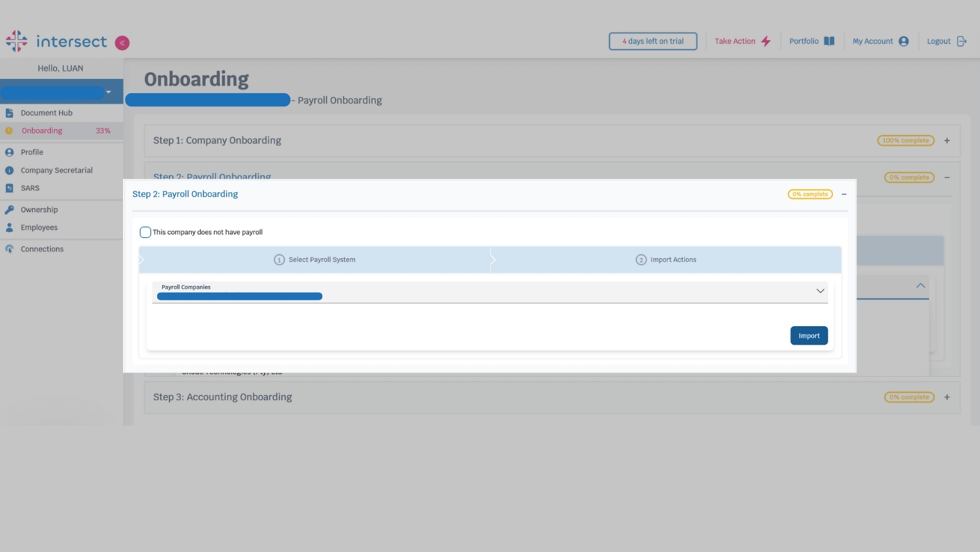The height and width of the screenshot is (552, 980).
Task: Click the 'Hello, LUAN' greeting
Action: (x=60, y=68)
